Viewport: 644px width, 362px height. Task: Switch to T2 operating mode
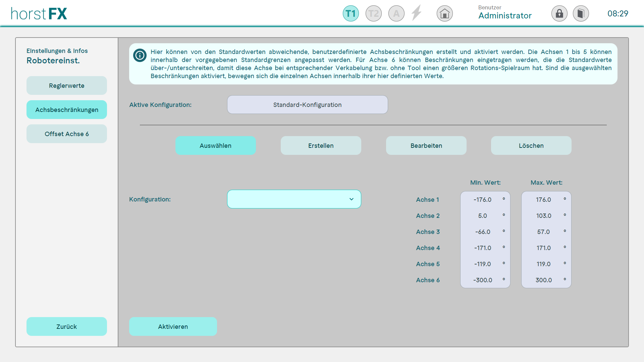(x=373, y=14)
